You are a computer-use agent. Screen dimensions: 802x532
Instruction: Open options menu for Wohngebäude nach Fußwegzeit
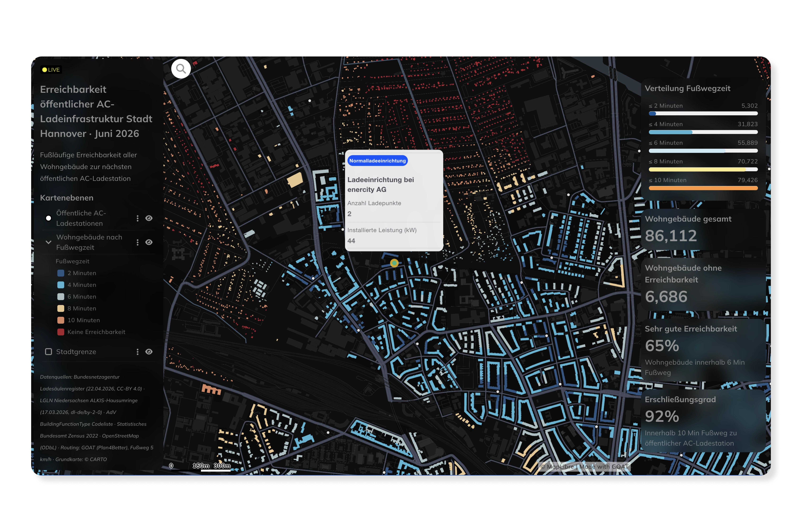[x=137, y=242]
